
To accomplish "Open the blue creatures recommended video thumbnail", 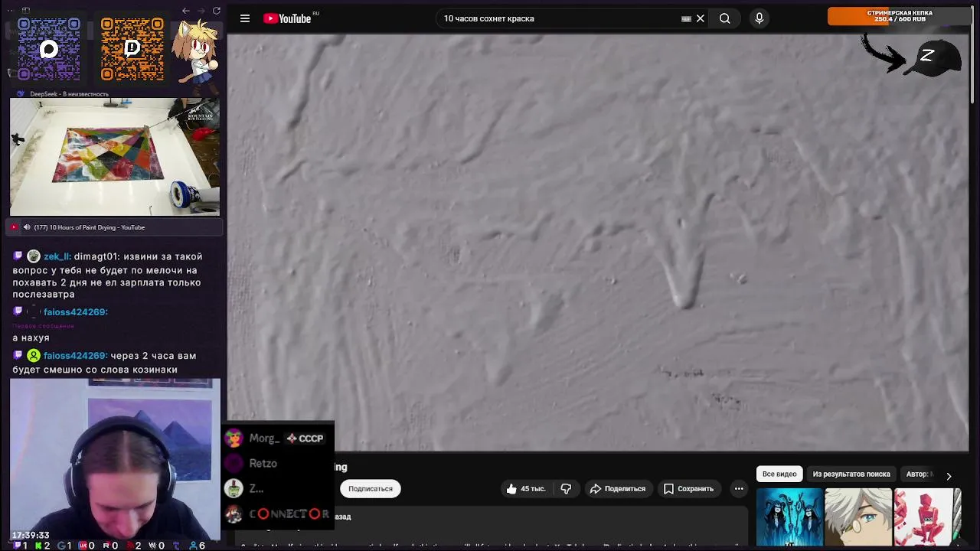I will (789, 517).
